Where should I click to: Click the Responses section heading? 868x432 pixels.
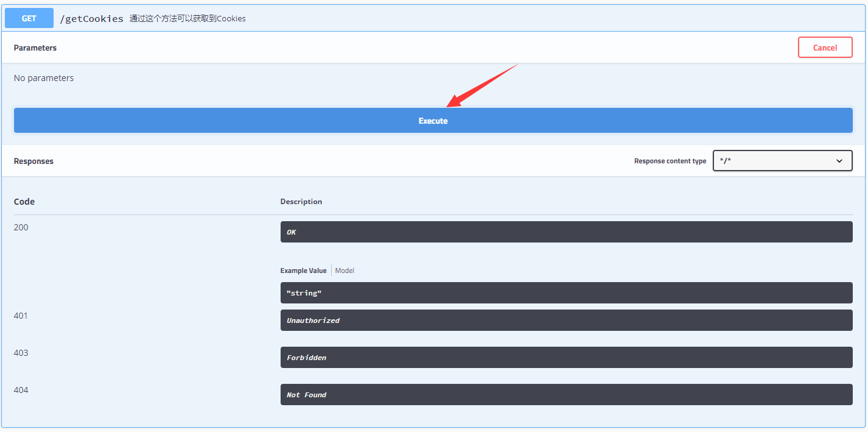33,161
